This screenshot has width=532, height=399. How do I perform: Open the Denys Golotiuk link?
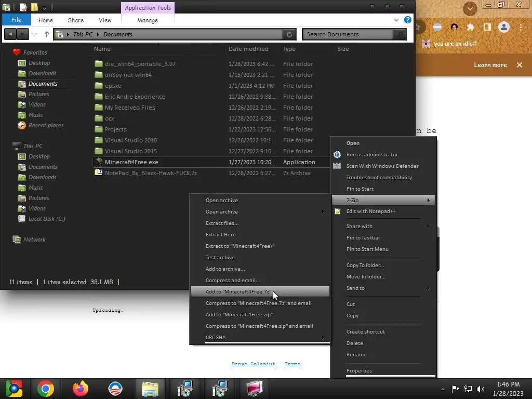pos(253,364)
